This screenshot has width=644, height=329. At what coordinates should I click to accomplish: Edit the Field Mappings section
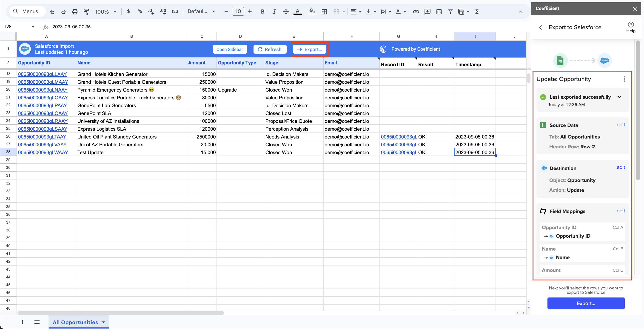click(621, 211)
